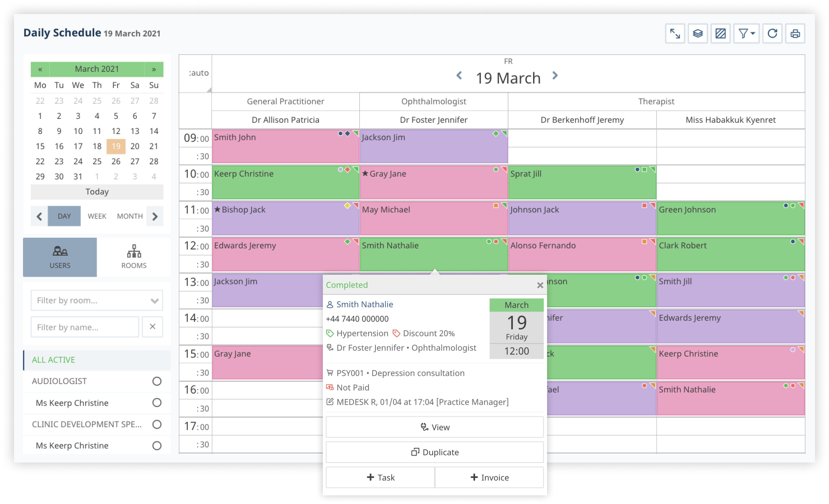Select CLINIC DEVELOPMENT SPE... radio button
The width and height of the screenshot is (829, 504).
(x=157, y=424)
